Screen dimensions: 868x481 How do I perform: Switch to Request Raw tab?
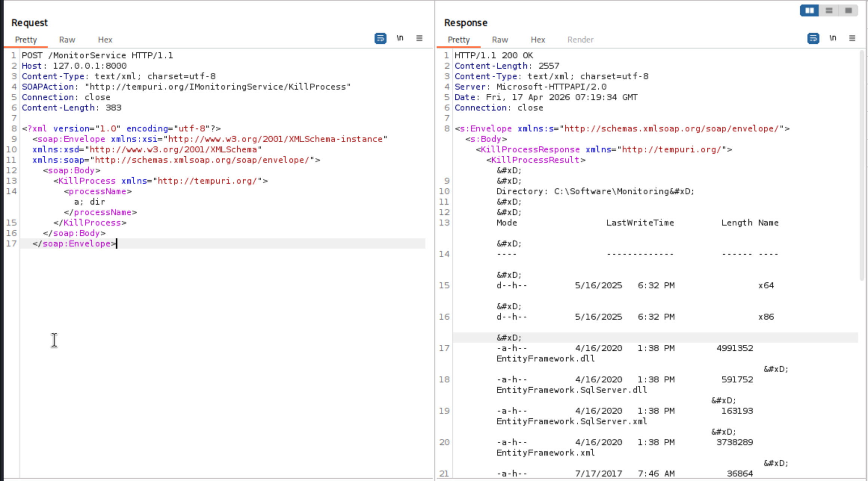(x=67, y=40)
